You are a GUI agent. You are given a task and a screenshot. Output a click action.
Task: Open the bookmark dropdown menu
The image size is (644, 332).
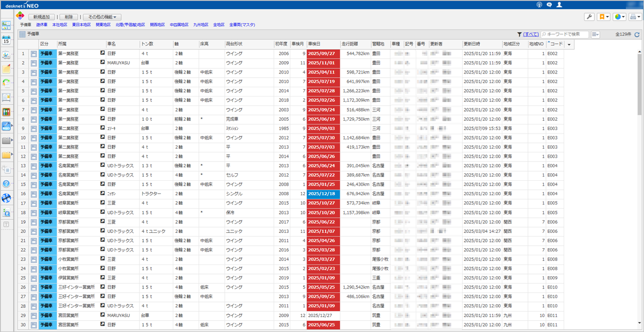point(604,17)
